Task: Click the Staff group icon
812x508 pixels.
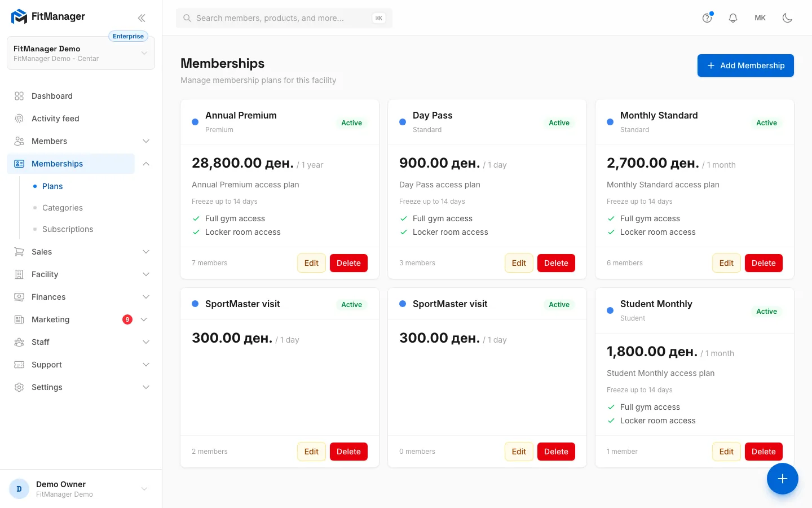Action: [19, 342]
